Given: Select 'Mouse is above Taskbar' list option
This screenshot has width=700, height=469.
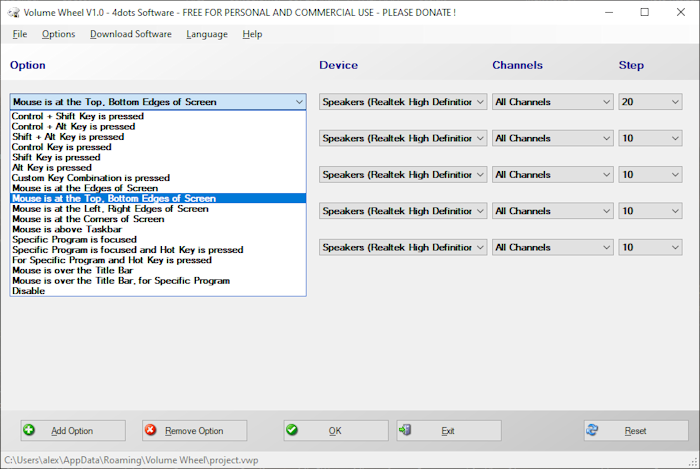Looking at the screenshot, I should [x=69, y=229].
